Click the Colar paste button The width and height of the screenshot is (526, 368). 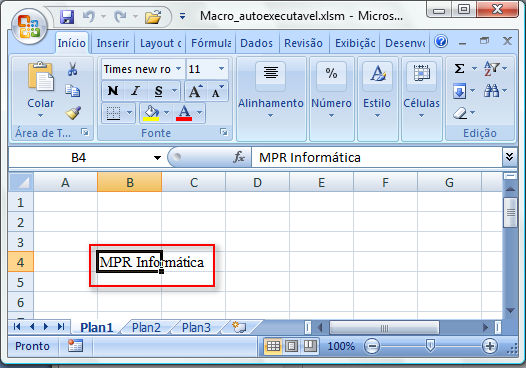click(41, 90)
